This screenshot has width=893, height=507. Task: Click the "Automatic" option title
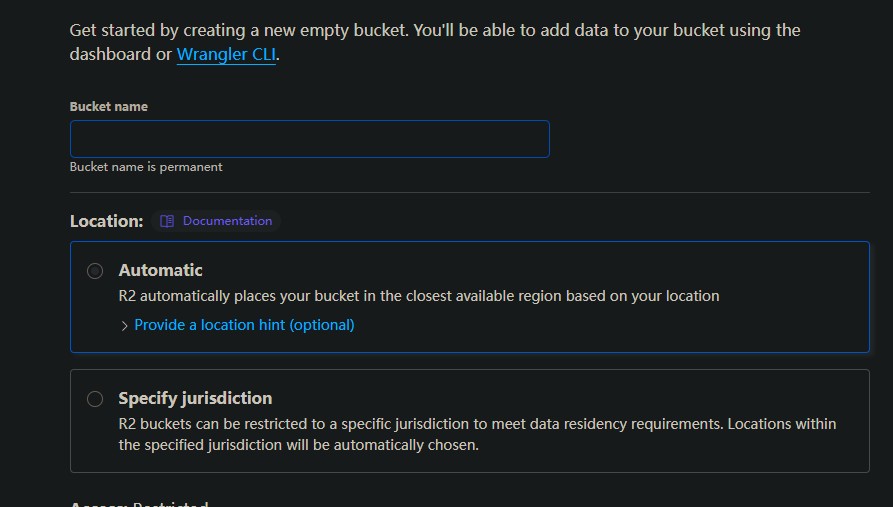point(160,270)
